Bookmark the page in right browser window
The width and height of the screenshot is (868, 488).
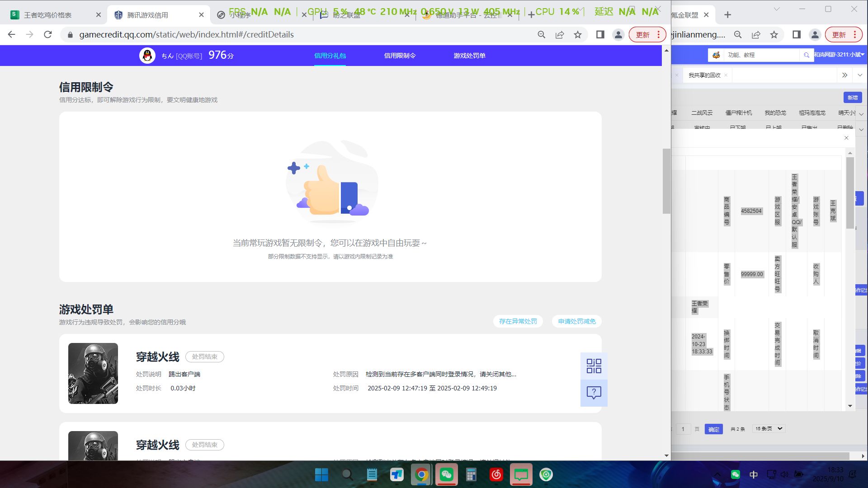coord(774,34)
